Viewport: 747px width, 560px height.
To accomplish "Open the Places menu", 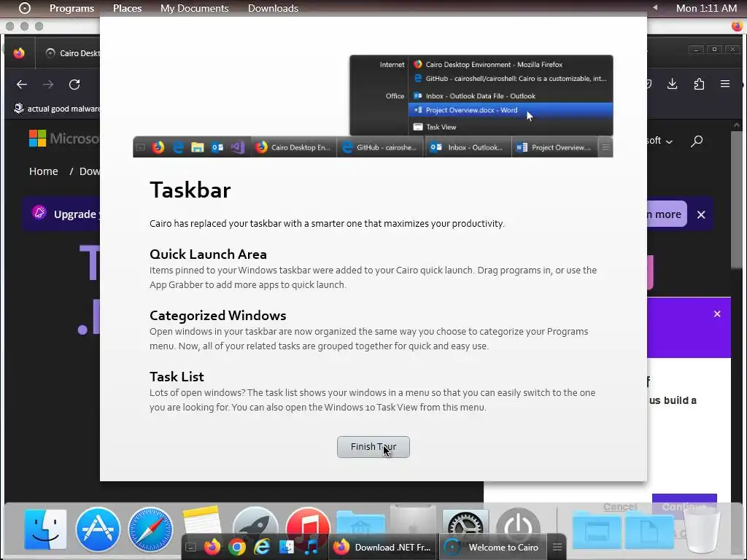I will [x=127, y=8].
